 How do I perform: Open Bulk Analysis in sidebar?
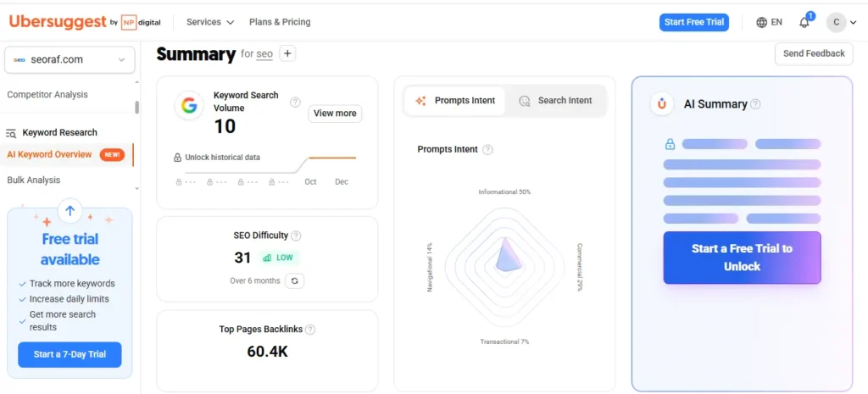34,180
